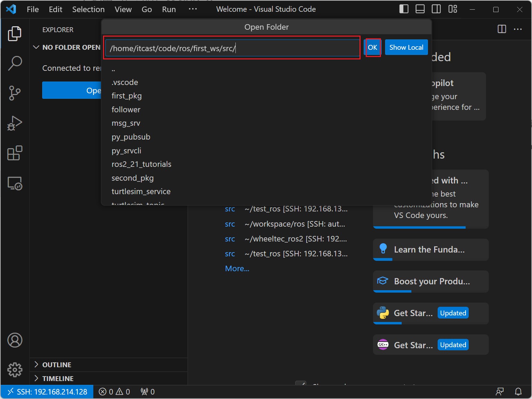Image resolution: width=532 pixels, height=399 pixels.
Task: Open the Run and Debug view
Action: click(x=15, y=123)
